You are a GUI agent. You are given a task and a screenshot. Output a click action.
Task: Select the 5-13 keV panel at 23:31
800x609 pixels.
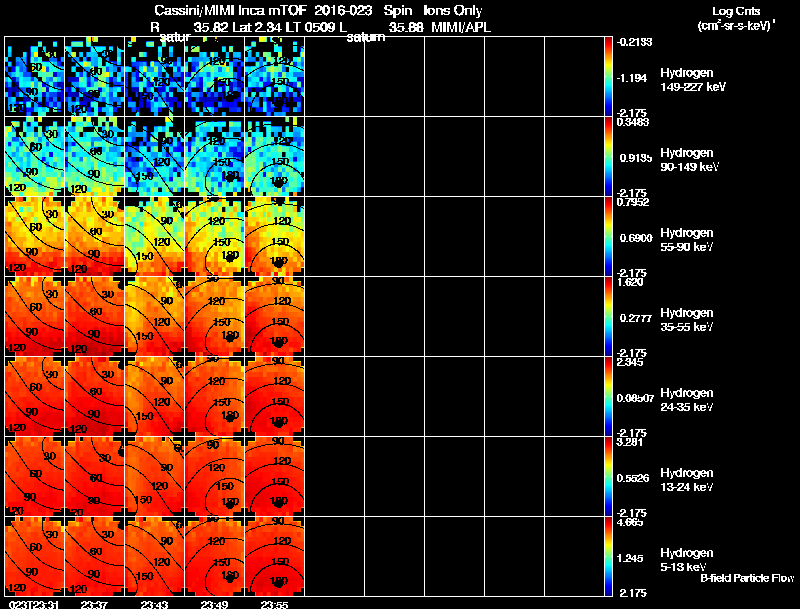[35, 557]
